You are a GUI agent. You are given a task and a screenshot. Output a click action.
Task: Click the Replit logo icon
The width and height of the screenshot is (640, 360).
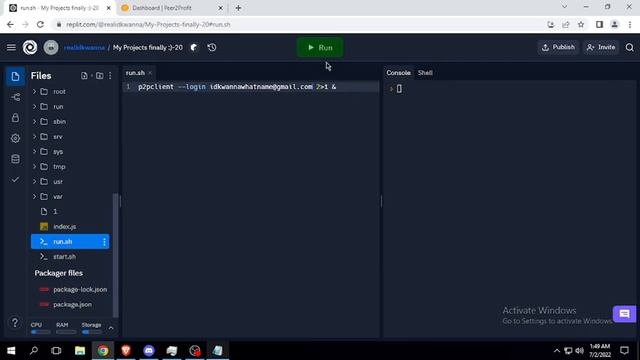[30, 47]
